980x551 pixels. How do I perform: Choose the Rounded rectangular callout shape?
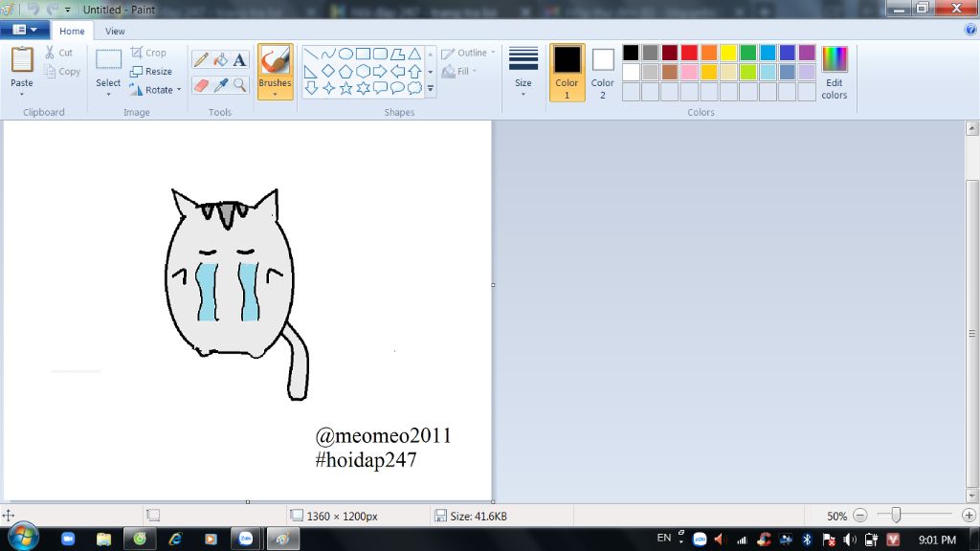click(x=379, y=88)
